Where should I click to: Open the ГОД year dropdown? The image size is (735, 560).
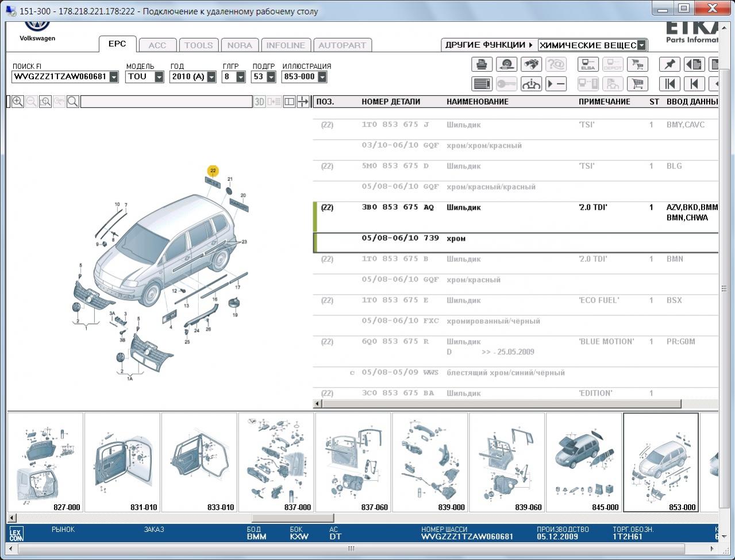coord(211,77)
